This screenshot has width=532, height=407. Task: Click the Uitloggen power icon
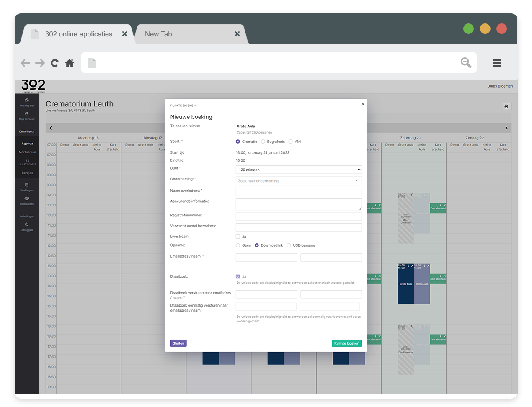pos(27,225)
